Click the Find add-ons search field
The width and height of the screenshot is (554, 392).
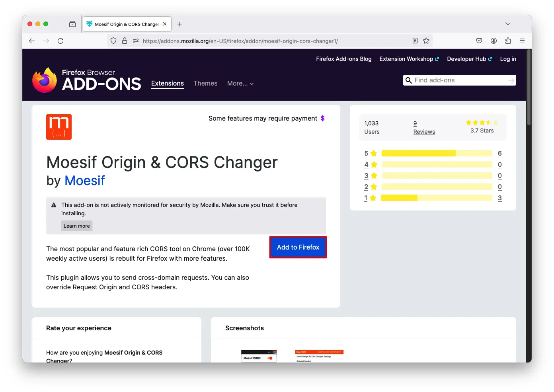coord(459,80)
